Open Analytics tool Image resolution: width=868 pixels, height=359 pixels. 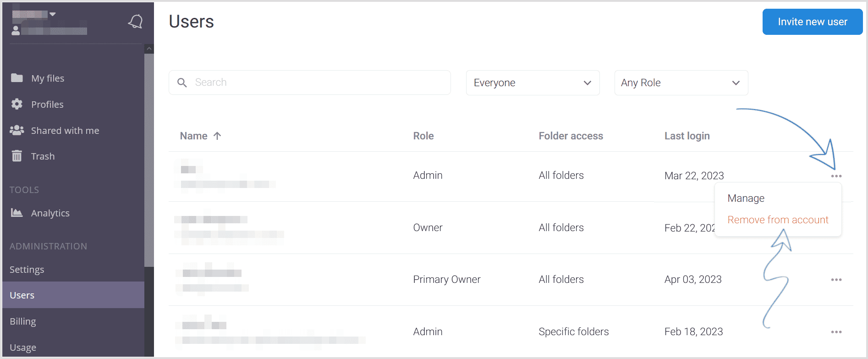pos(50,213)
